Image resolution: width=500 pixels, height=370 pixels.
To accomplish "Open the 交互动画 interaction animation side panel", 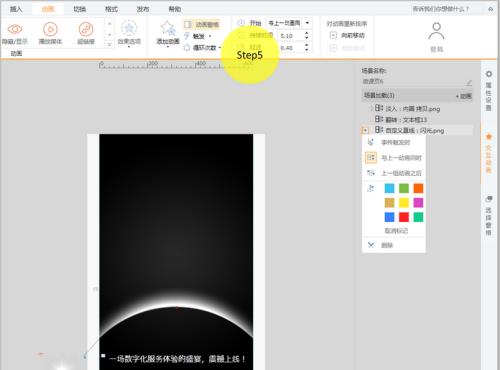I will (x=489, y=153).
